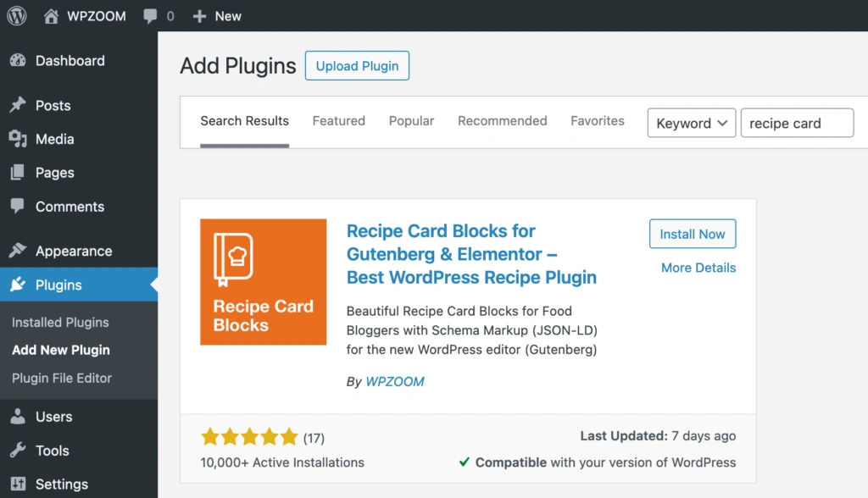
Task: Open the Keyword search type dropdown
Action: click(x=692, y=124)
